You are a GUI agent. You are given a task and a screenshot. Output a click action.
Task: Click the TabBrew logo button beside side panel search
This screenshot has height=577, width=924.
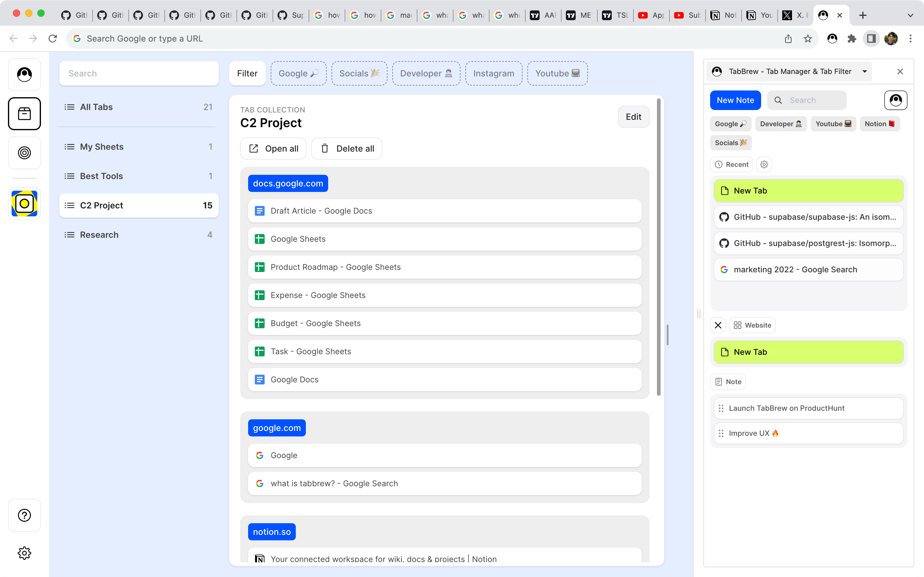click(895, 100)
